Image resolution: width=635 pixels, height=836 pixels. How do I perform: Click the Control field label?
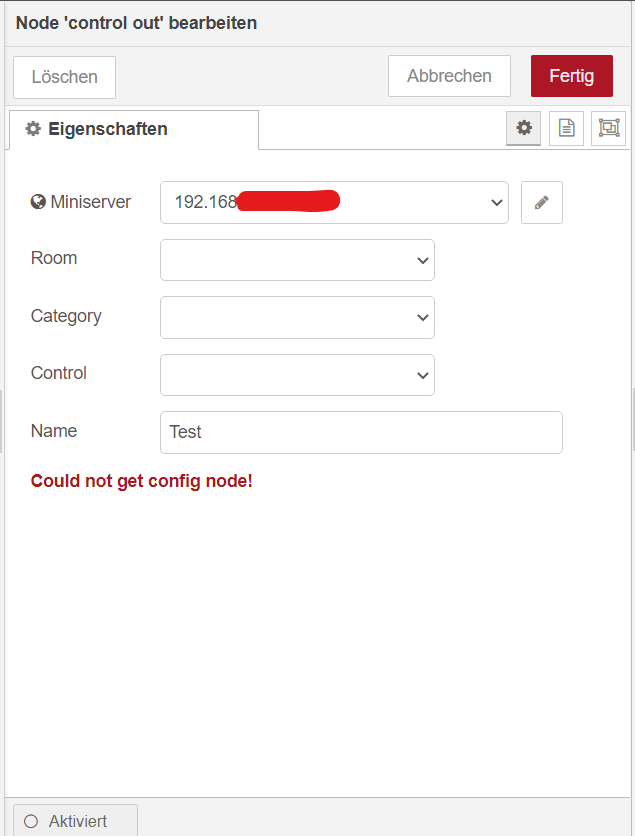[x=59, y=373]
